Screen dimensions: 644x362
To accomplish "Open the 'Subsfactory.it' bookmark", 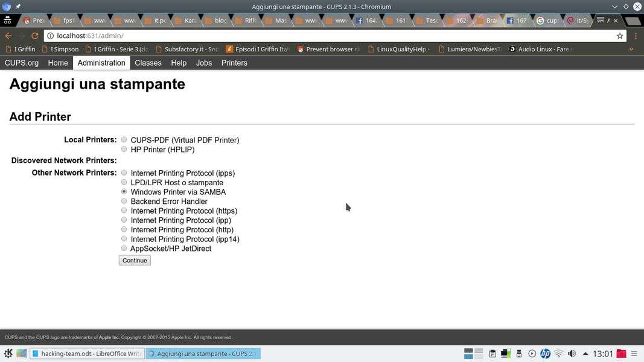I will point(187,49).
